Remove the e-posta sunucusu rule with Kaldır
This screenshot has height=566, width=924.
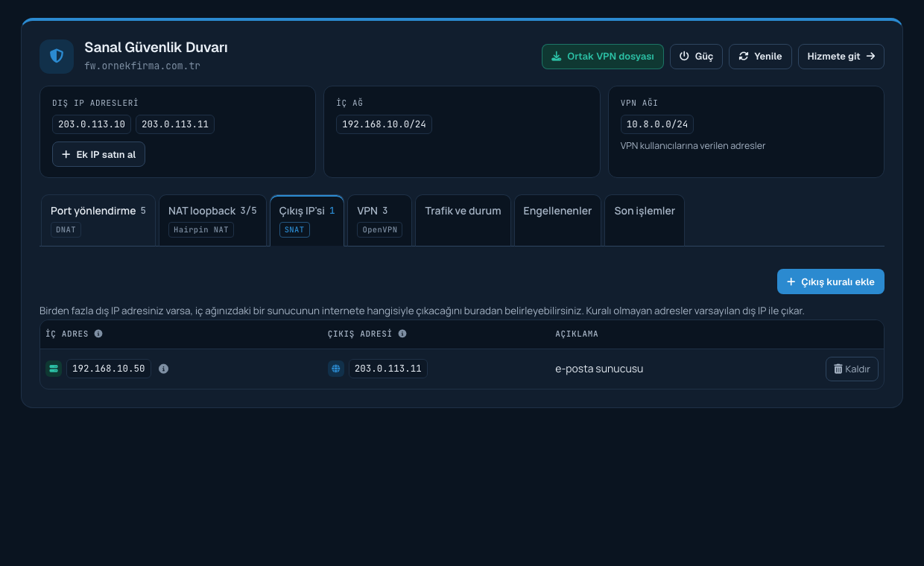pyautogui.click(x=852, y=369)
